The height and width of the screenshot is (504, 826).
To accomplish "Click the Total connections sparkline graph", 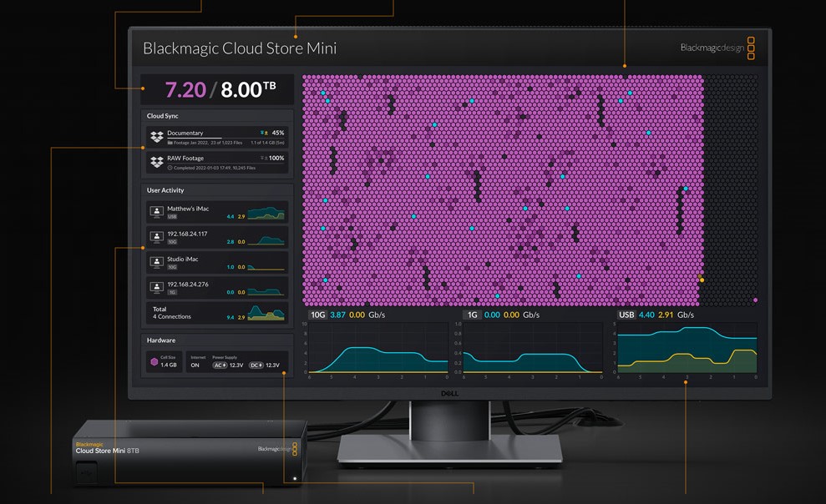I will click(266, 313).
